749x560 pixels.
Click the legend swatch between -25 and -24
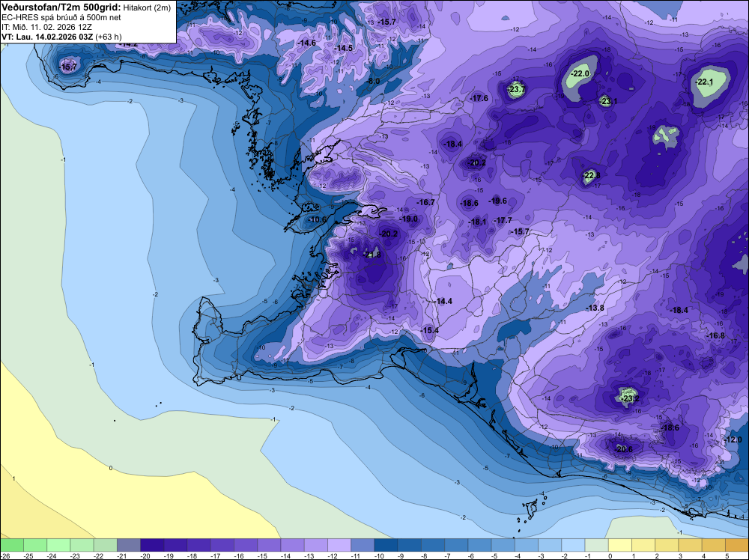tap(35, 545)
